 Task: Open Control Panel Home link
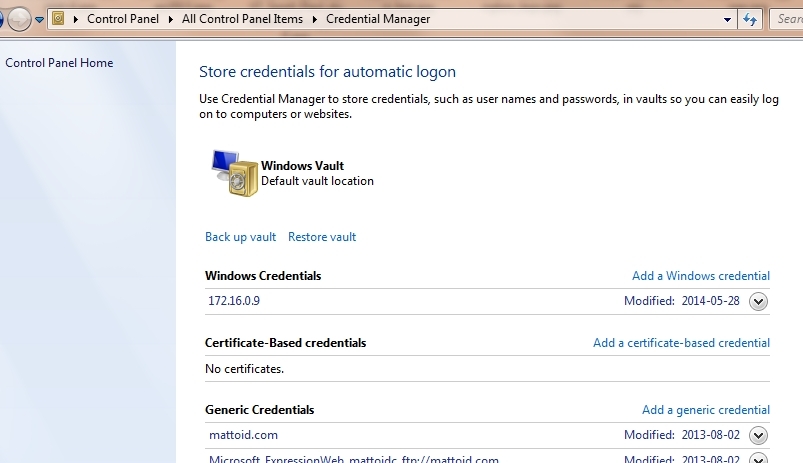pyautogui.click(x=59, y=63)
